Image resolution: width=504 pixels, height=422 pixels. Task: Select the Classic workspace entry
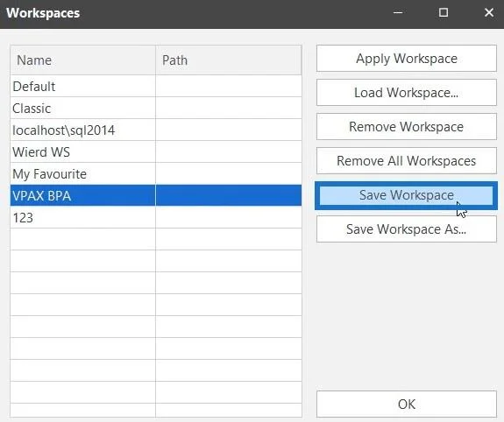point(156,108)
